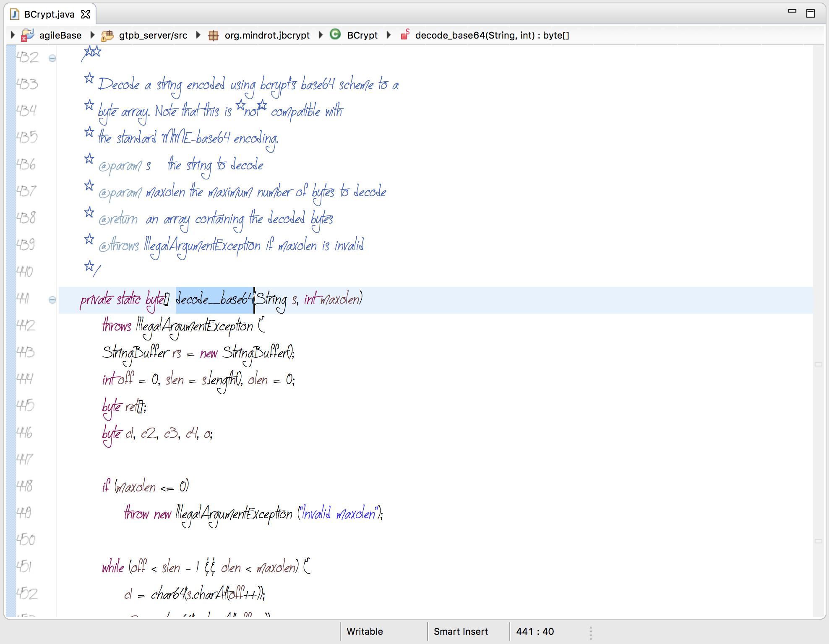Click line number 433 in the gutter
This screenshot has width=829, height=644.
tap(27, 84)
